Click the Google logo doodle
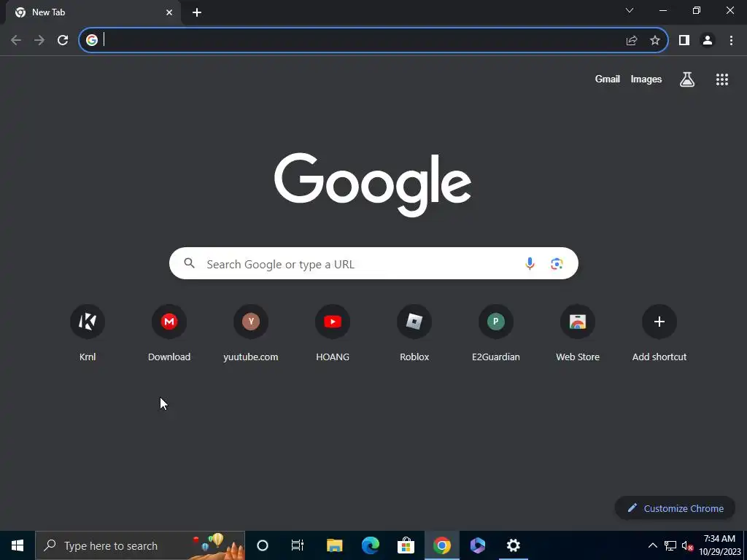Screen dimensions: 747x560 (x=373, y=184)
